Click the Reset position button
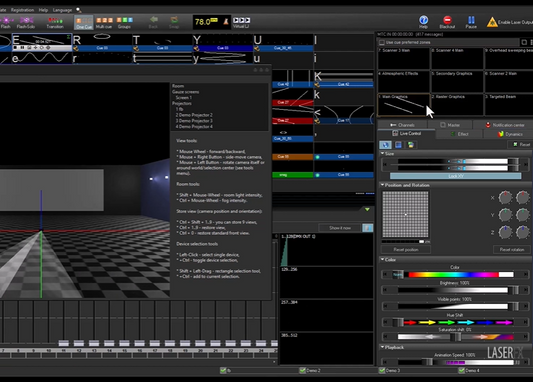The height and width of the screenshot is (382, 533). [406, 249]
